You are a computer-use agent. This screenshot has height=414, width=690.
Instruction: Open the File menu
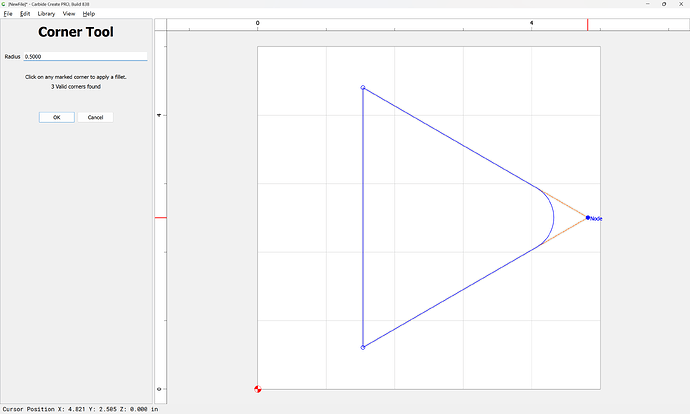tap(8, 14)
